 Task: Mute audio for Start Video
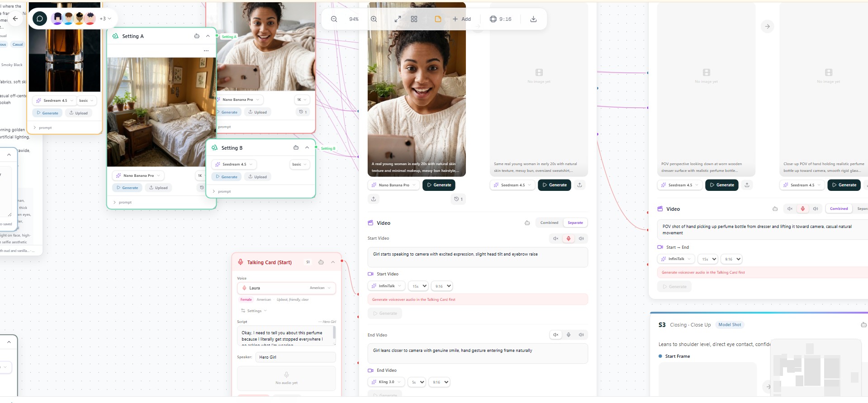coord(556,238)
